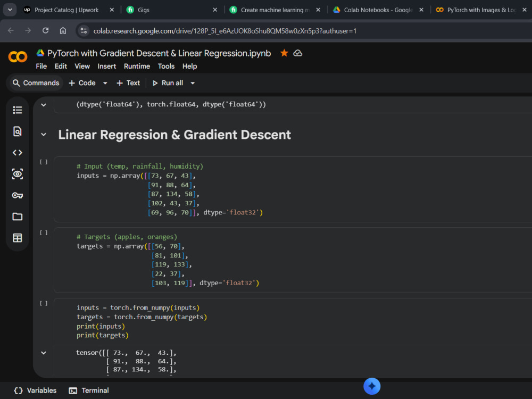
Task: Open the Variables panel
Action: tap(35, 390)
